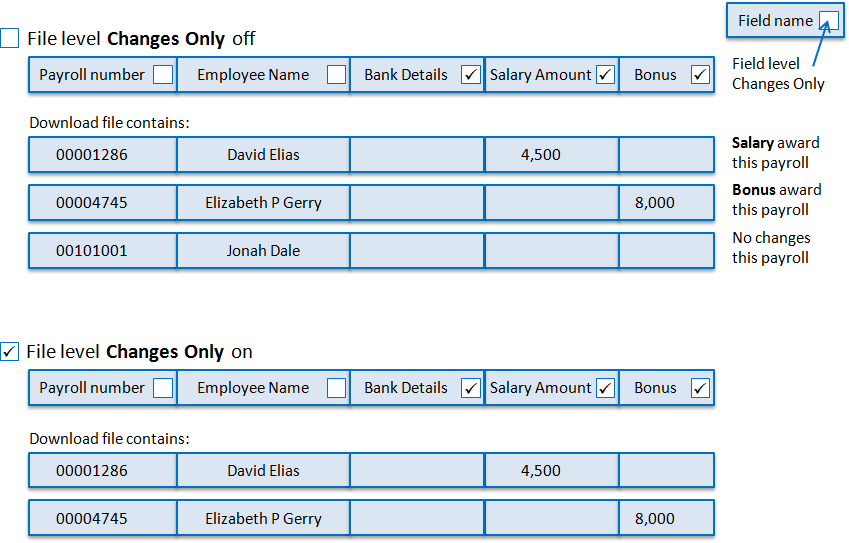
Task: Check Employee Name box in upper header row
Action: (337, 75)
